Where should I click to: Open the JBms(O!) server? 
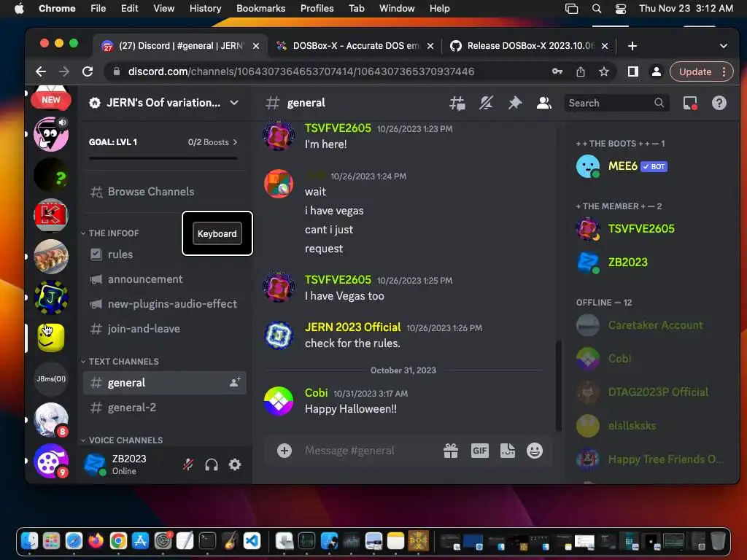pos(51,379)
